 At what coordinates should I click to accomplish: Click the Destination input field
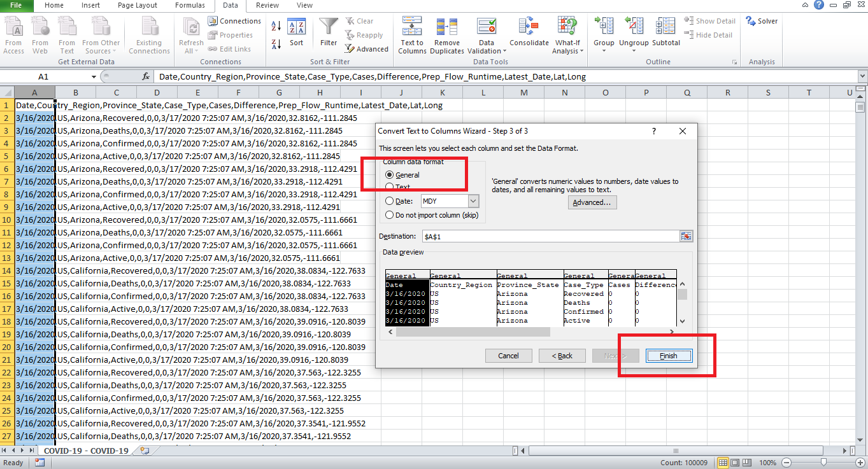(551, 236)
